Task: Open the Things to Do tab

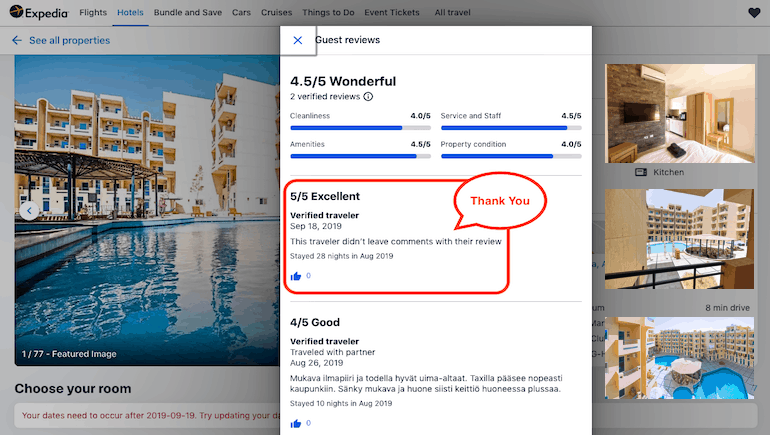Action: coord(328,12)
